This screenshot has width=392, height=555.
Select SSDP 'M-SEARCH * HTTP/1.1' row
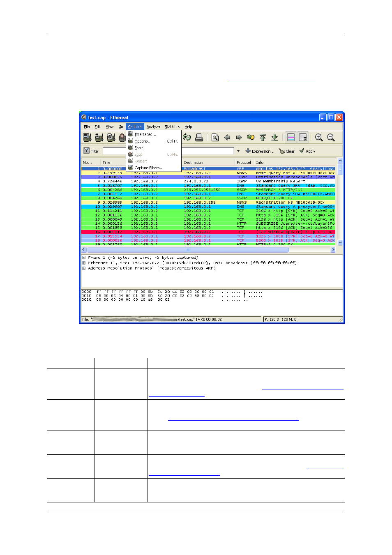(208, 190)
